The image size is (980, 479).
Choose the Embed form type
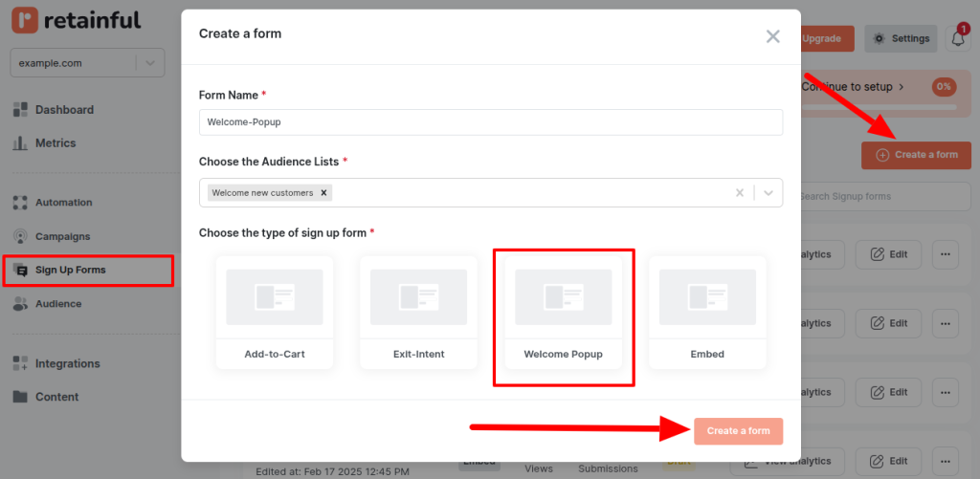(707, 313)
